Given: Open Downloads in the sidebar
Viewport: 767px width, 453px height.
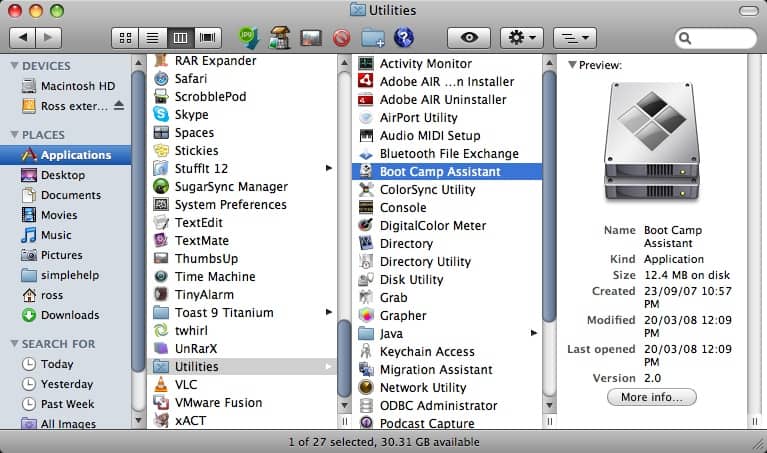Looking at the screenshot, I should tap(70, 315).
